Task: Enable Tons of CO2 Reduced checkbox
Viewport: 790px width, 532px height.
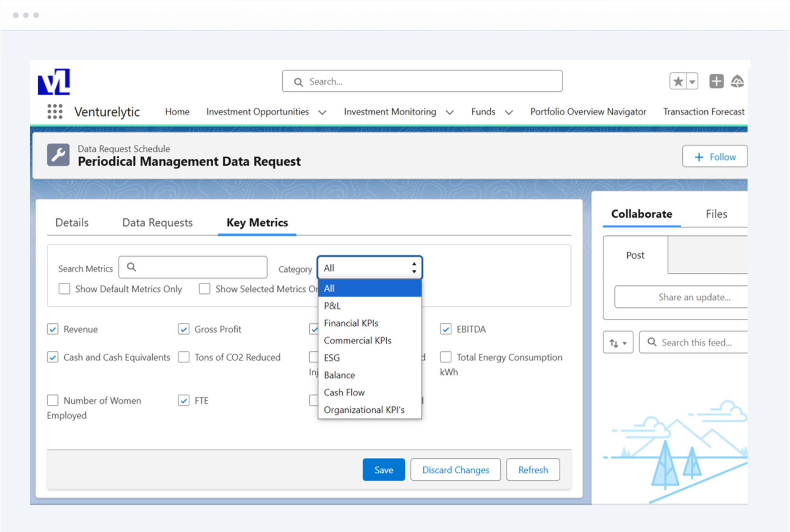Action: tap(184, 357)
